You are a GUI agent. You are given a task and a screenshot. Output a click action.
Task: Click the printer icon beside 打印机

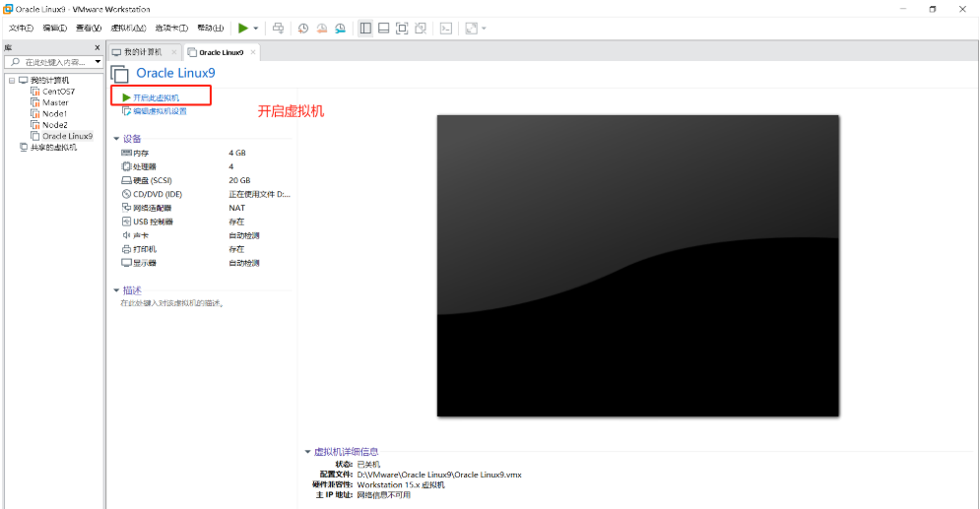(x=126, y=249)
